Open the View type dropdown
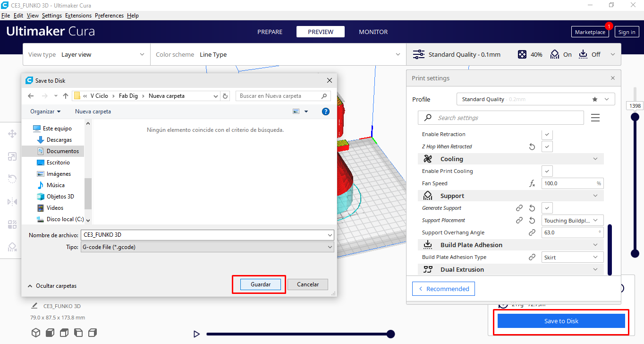644x344 pixels. [x=86, y=54]
